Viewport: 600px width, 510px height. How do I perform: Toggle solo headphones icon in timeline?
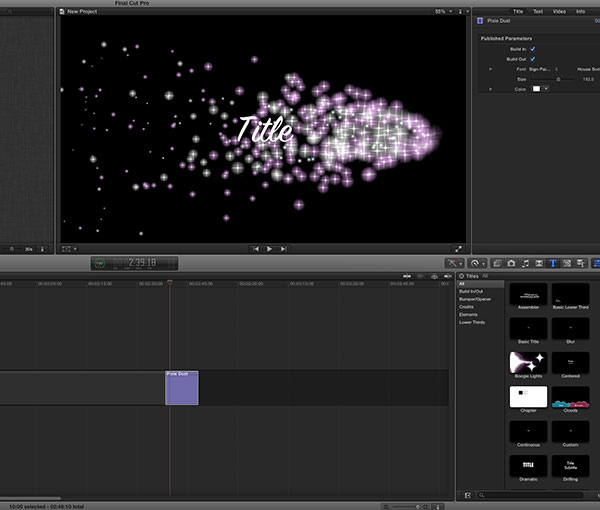434,276
